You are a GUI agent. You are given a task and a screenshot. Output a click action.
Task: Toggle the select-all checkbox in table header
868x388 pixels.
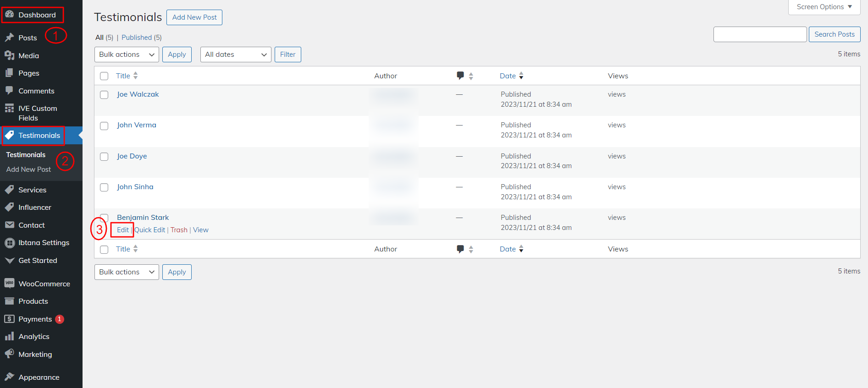click(104, 76)
